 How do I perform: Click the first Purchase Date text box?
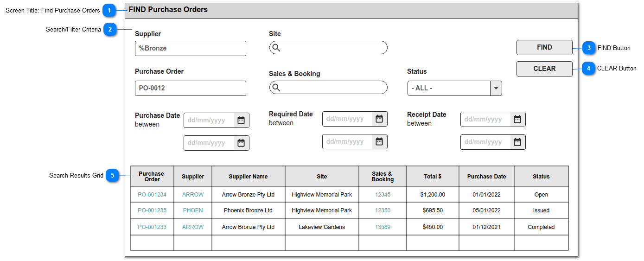(209, 120)
